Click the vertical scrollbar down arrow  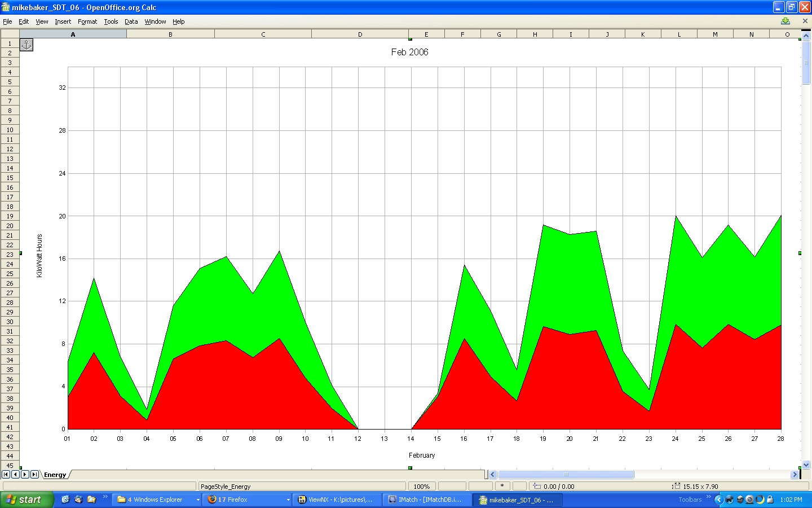806,465
